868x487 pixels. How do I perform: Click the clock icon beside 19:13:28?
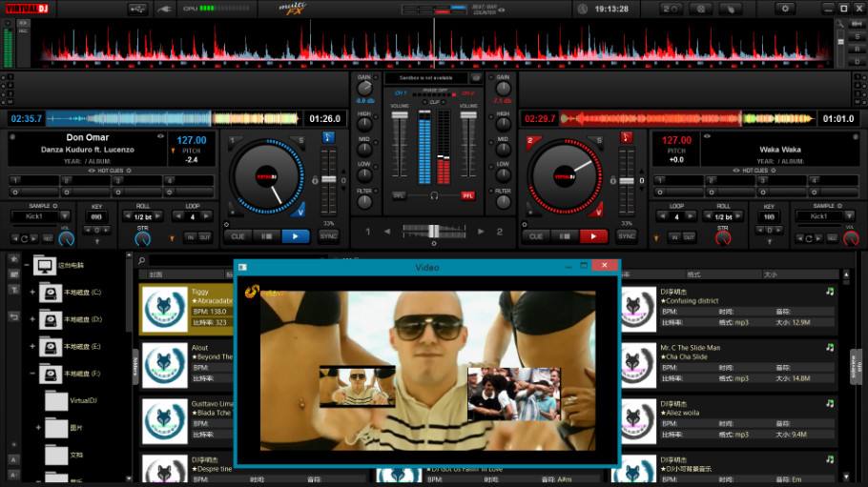tap(583, 9)
